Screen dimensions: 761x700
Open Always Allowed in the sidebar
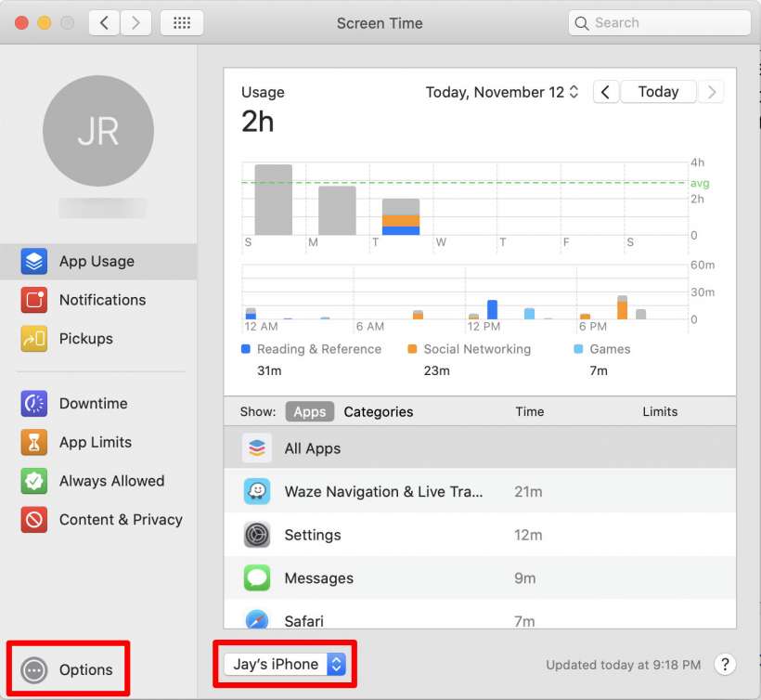point(98,481)
